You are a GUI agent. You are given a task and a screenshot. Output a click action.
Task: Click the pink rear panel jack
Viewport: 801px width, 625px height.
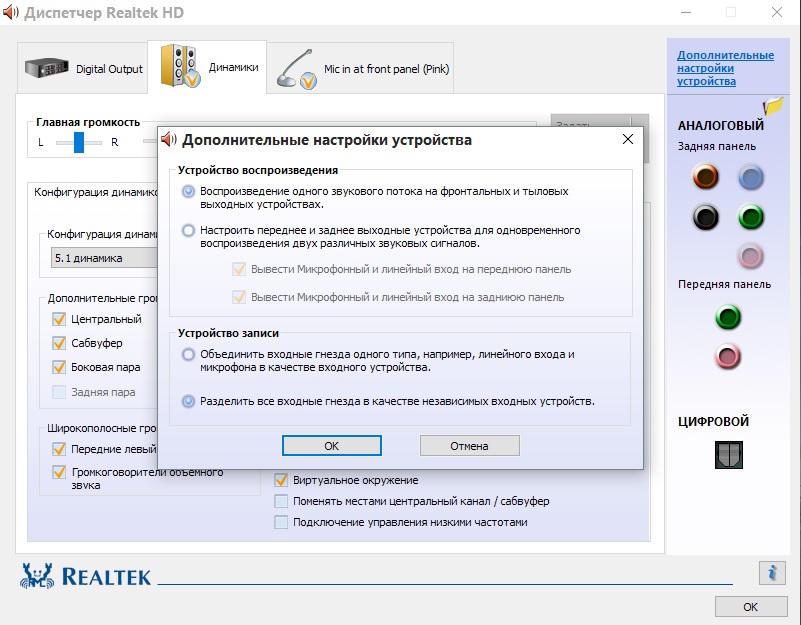coord(750,256)
